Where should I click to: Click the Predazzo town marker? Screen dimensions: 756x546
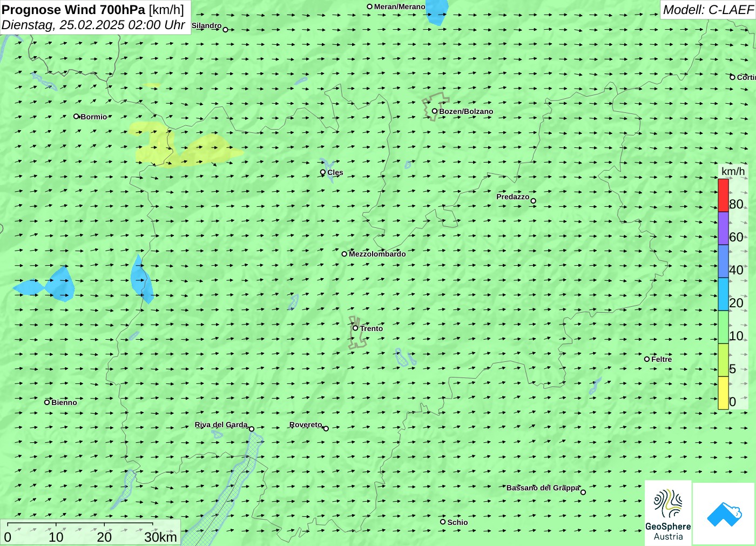coord(534,201)
